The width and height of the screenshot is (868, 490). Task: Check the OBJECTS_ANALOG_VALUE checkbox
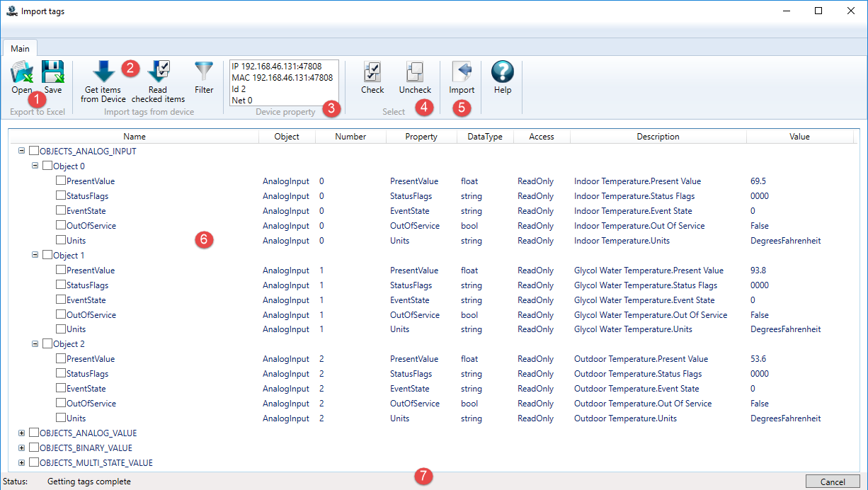coord(34,433)
